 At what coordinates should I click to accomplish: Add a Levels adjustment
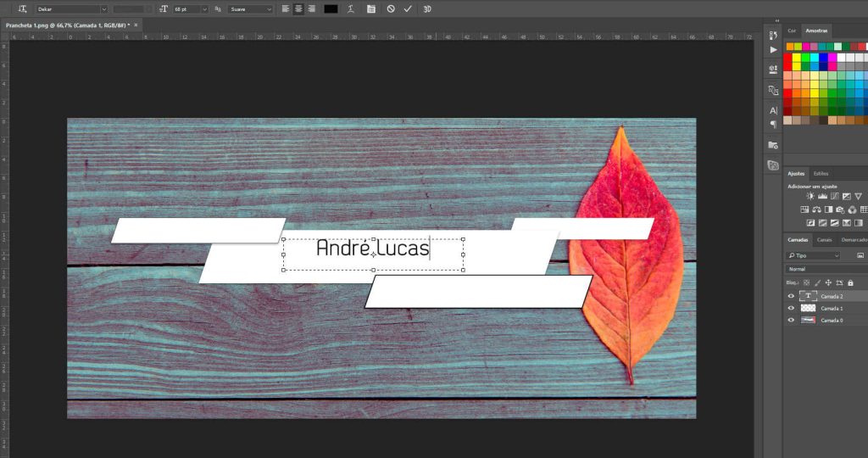coord(822,196)
